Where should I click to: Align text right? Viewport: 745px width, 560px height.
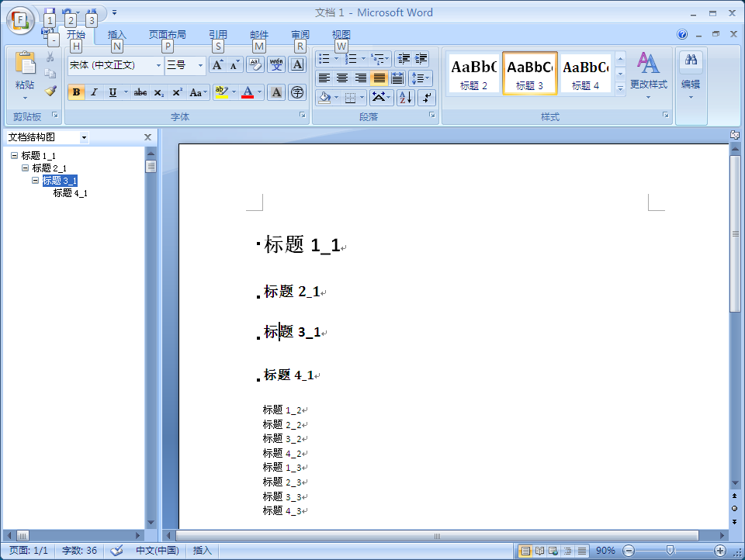[x=361, y=78]
